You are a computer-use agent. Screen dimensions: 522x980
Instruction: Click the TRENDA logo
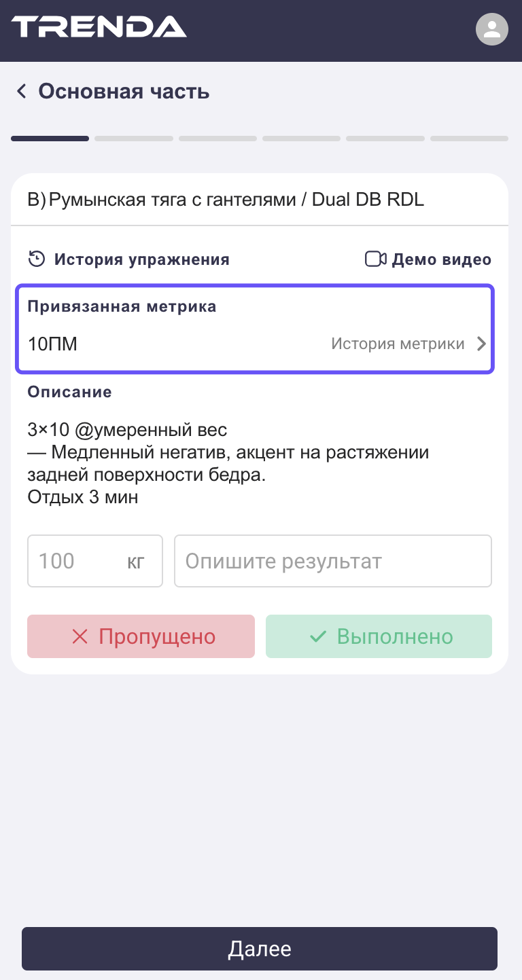(x=99, y=28)
